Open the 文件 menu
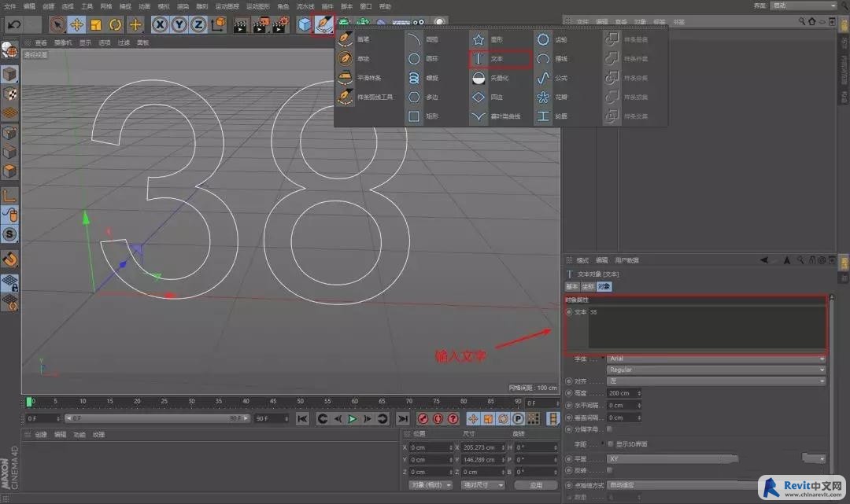The height and width of the screenshot is (504, 850). pyautogui.click(x=9, y=6)
